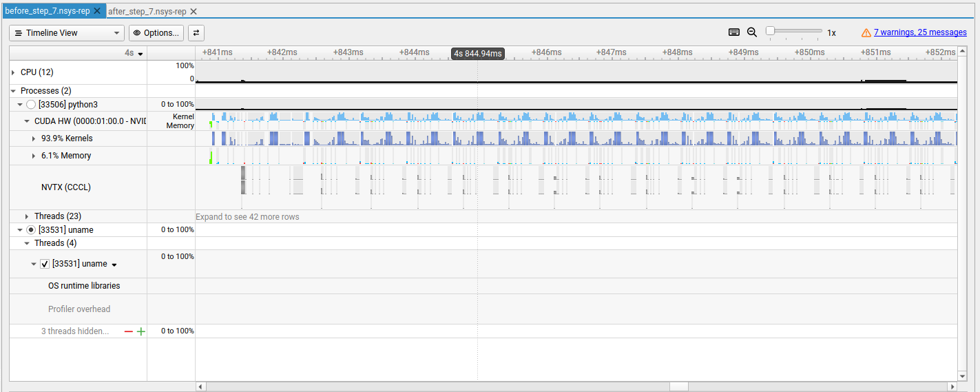Screen dimensions: 980x392
Task: Click the +850ms ruler mark
Action: coord(809,52)
